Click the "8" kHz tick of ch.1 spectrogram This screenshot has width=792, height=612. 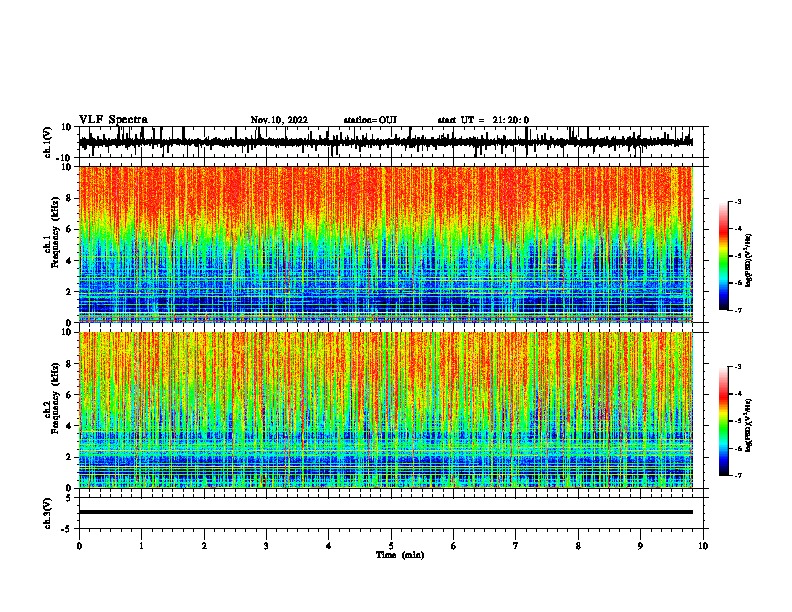click(x=70, y=198)
